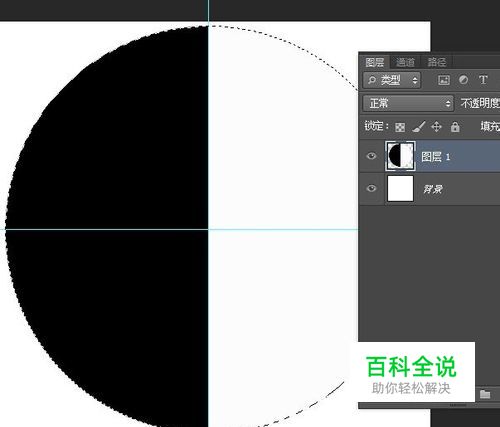500x427 pixels.
Task: Switch to the 路径 (Paths) tab
Action: pyautogui.click(x=437, y=62)
